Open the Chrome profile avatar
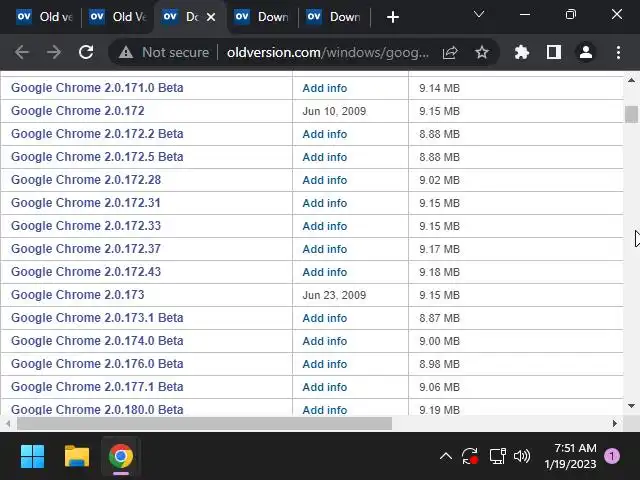640x480 pixels. tap(586, 52)
